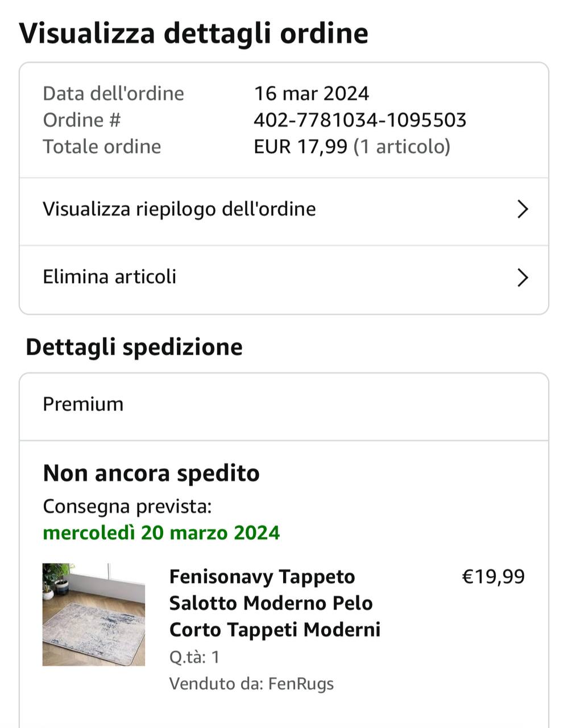Viewport: 568px width, 728px height.
Task: Click the Visualizza dettagli ordine heading
Action: (x=193, y=33)
